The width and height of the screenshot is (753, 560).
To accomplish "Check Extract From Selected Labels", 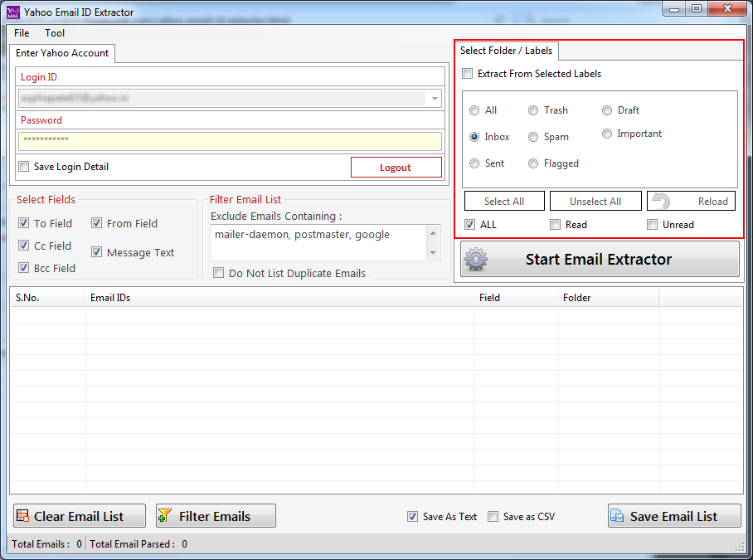I will [x=467, y=74].
